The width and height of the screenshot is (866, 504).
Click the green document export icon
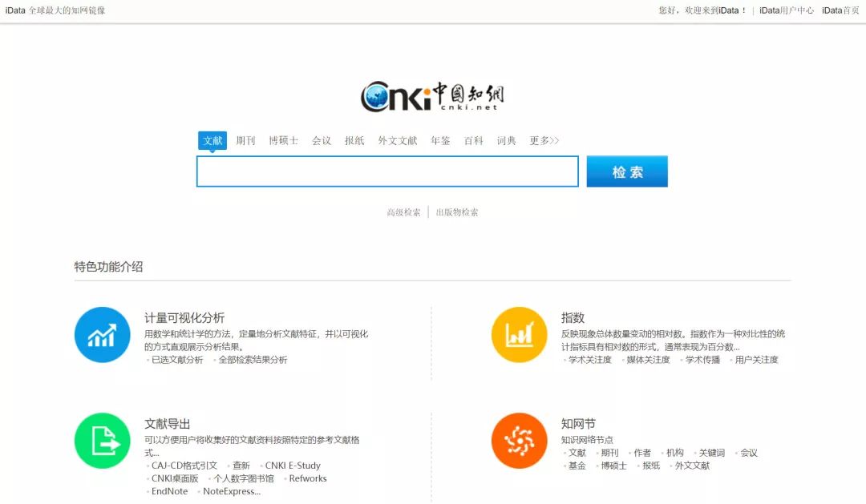102,441
